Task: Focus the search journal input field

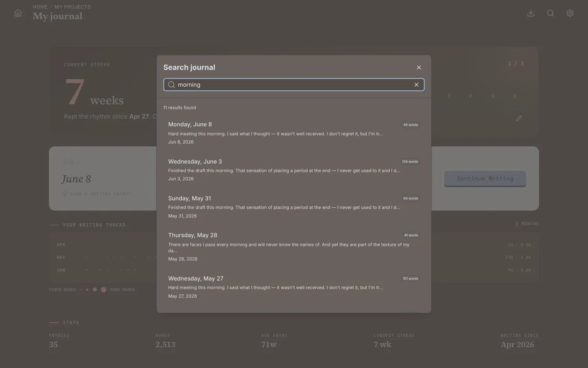Action: tap(294, 85)
